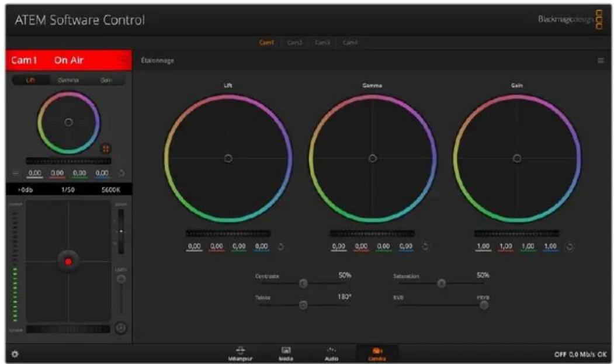This screenshot has height=364, width=614.
Task: Open the Mélangeur page in bottom bar
Action: [240, 354]
